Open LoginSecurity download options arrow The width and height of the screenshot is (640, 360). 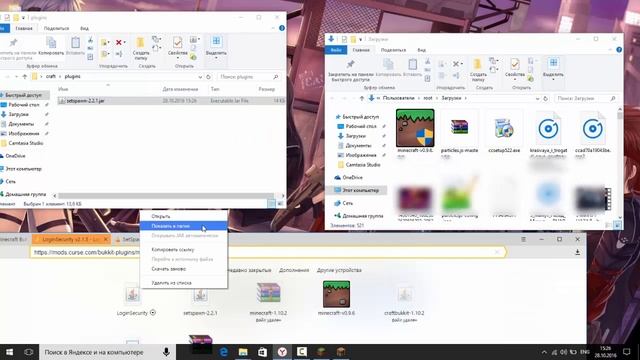click(153, 313)
